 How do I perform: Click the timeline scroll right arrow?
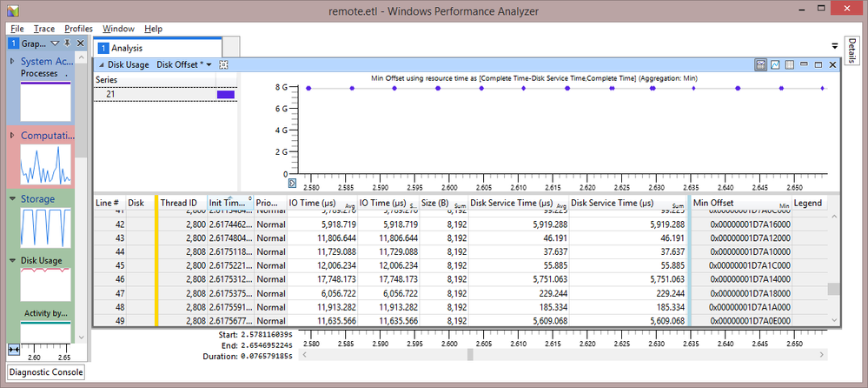click(x=822, y=354)
